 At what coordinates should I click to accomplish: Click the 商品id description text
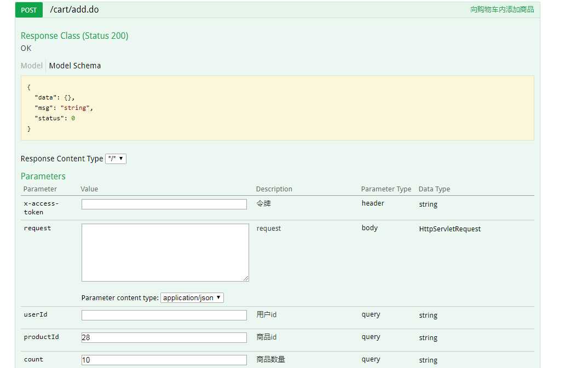(x=267, y=337)
